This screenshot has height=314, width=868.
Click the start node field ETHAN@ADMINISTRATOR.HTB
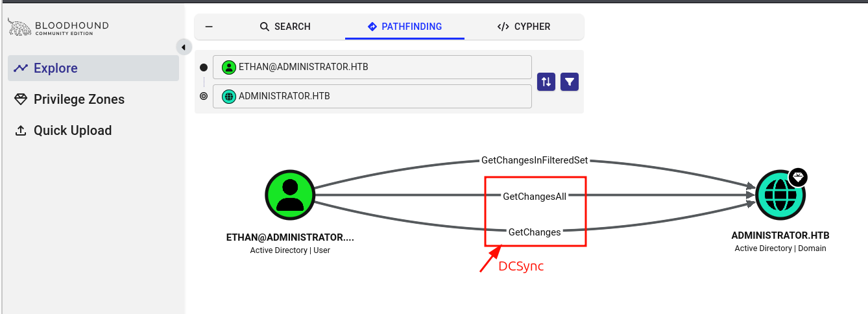(x=372, y=67)
